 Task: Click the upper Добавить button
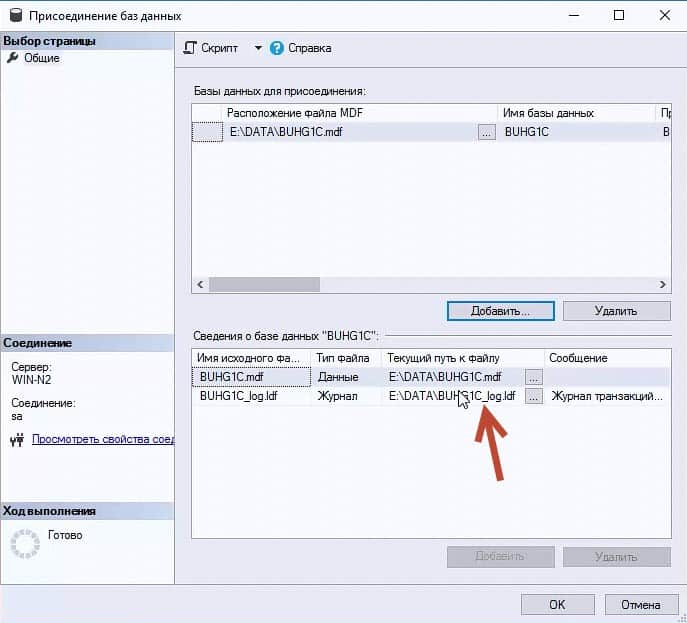501,311
